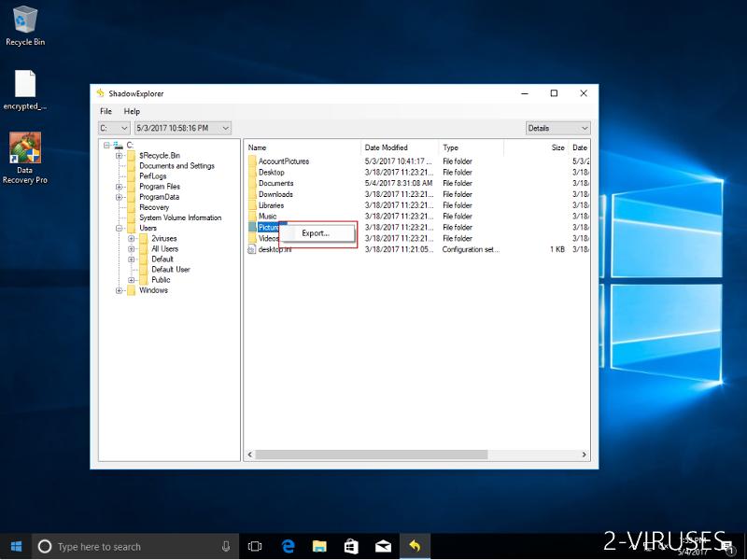
Task: Select System Volume Information in tree
Action: 179,217
